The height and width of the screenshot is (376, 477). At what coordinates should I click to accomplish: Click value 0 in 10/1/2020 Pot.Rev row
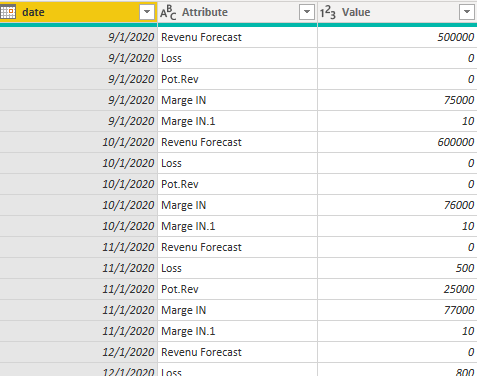pos(471,184)
